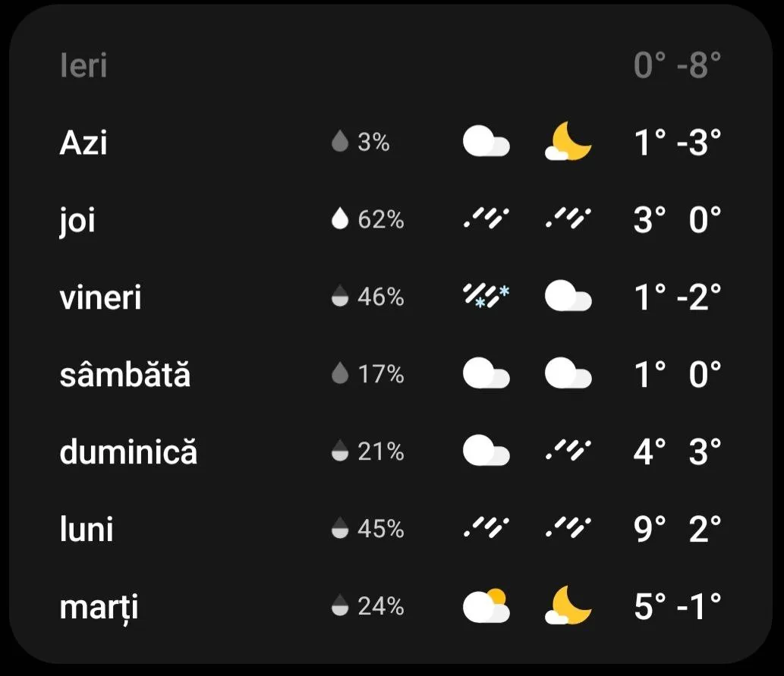The height and width of the screenshot is (676, 784).
Task: Click the 9° 2° temperatures for luni
Action: (x=677, y=529)
